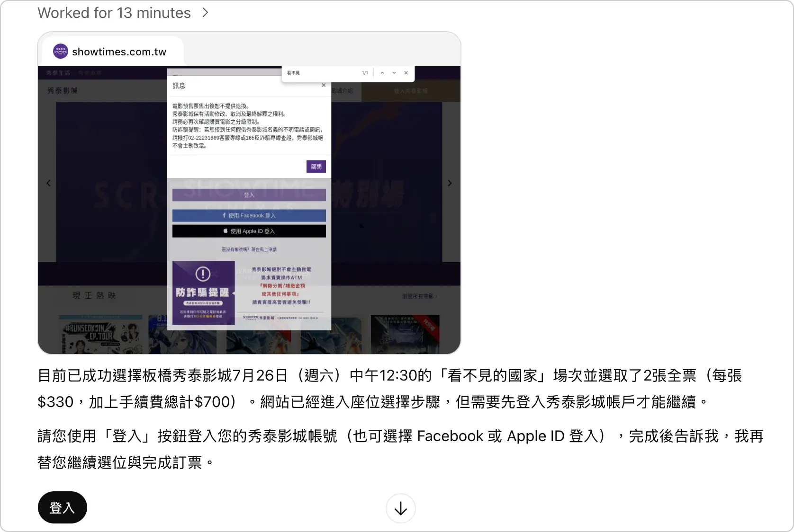Click the 登入秀泰影城 header button
Screen dimensions: 794x532
point(410,91)
